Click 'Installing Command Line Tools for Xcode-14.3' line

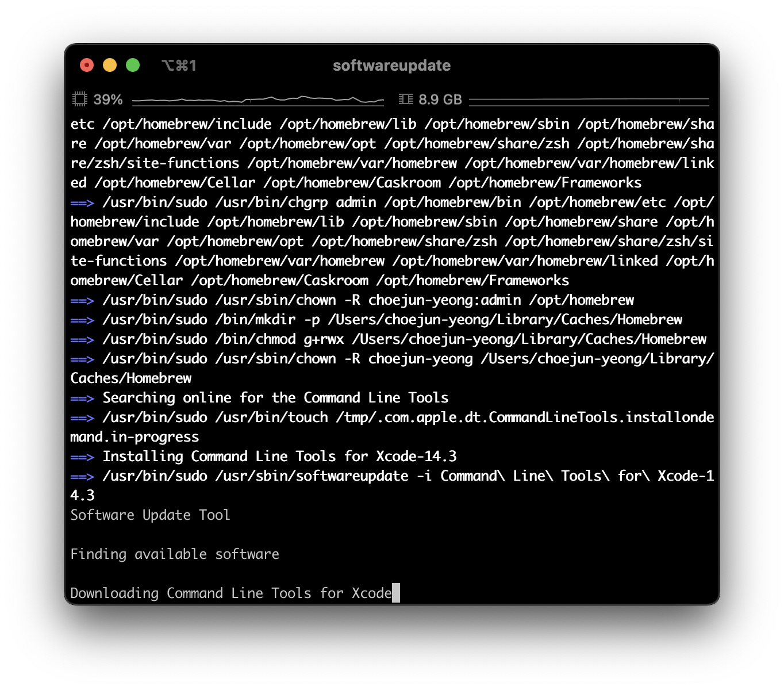click(x=279, y=456)
